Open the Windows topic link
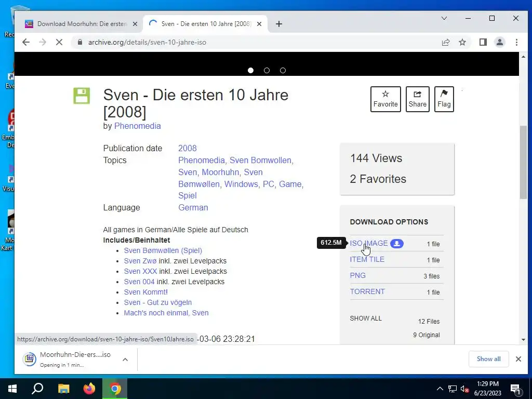Image resolution: width=532 pixels, height=399 pixels. tap(241, 184)
